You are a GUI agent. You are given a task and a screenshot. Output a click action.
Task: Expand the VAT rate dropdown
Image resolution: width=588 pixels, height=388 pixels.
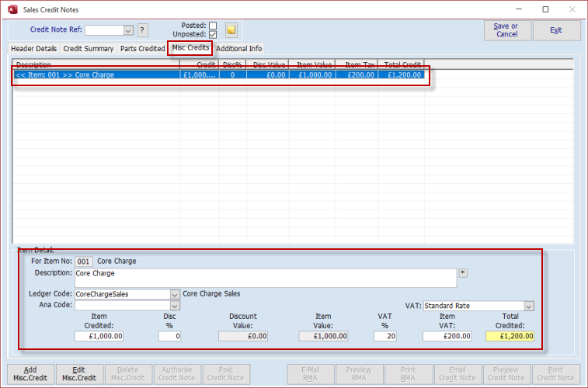(x=528, y=306)
